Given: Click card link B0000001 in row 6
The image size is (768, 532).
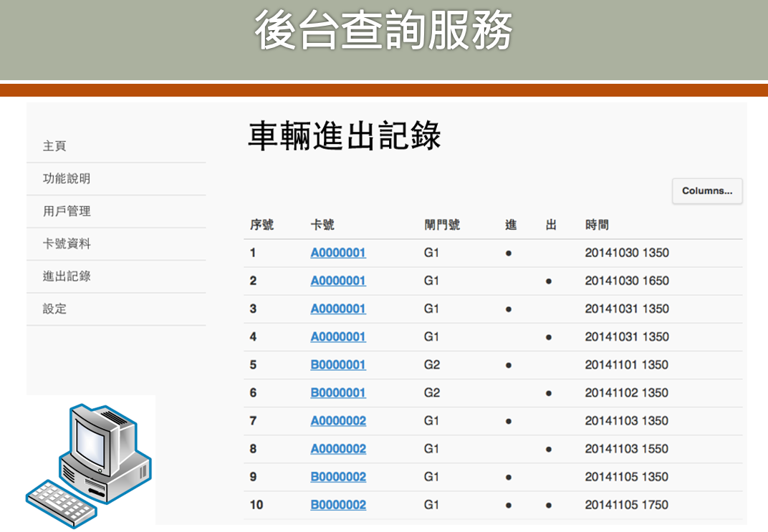Looking at the screenshot, I should pos(338,393).
